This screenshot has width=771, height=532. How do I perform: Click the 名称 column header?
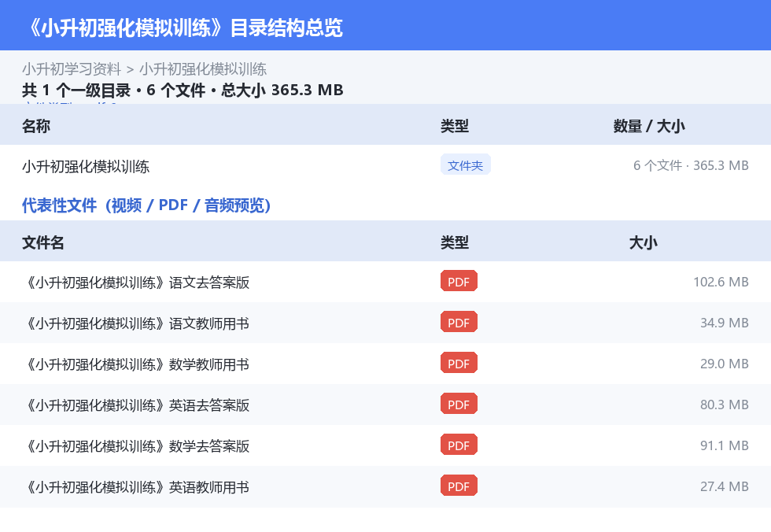click(x=36, y=126)
